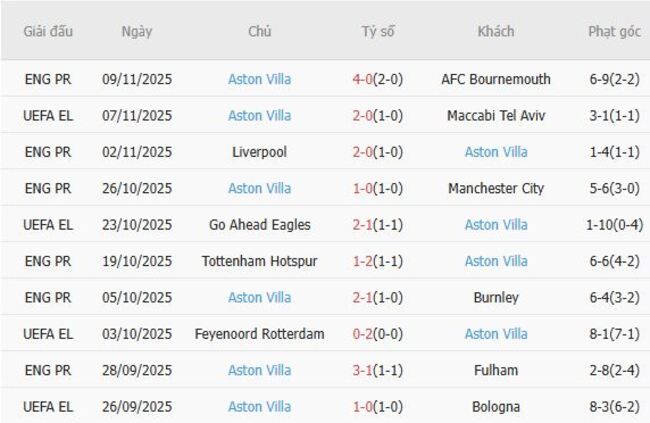
Task: Open the Tottenham Hotspur team page
Action: coord(259,261)
